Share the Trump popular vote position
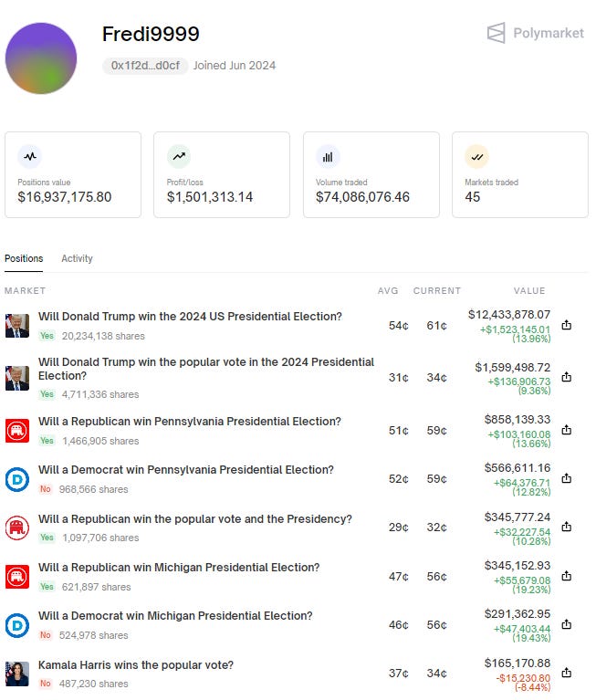 [567, 377]
